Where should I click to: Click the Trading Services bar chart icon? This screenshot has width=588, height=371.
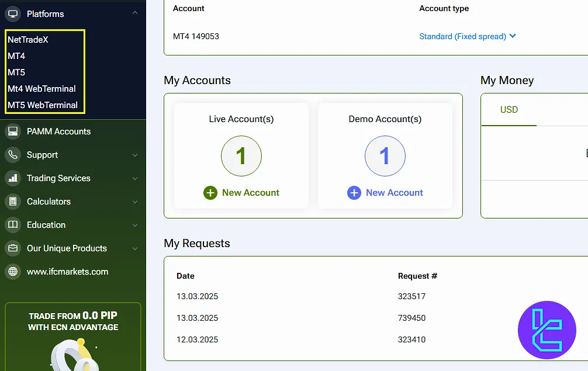point(12,178)
